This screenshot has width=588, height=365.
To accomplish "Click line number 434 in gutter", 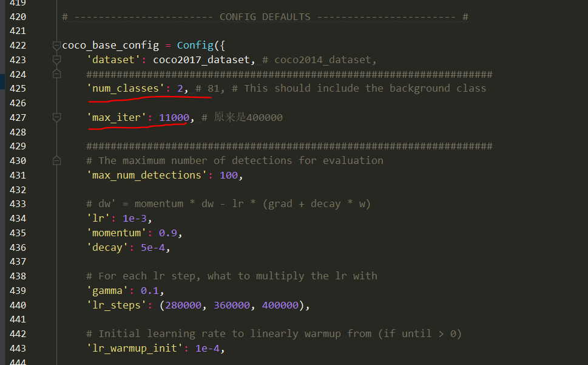I will [x=18, y=218].
